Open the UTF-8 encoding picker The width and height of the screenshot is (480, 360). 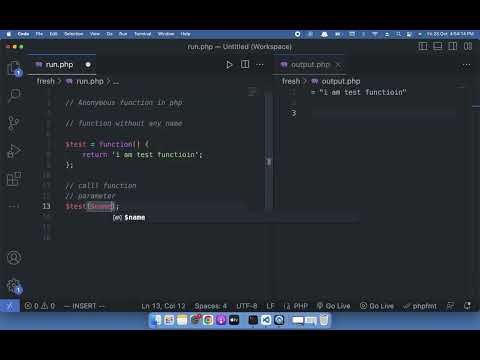point(247,306)
